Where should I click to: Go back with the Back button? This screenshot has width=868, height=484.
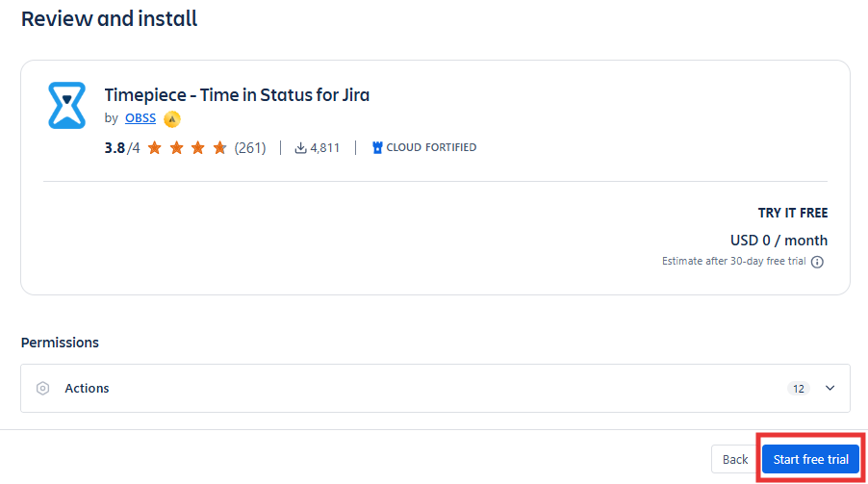[735, 460]
